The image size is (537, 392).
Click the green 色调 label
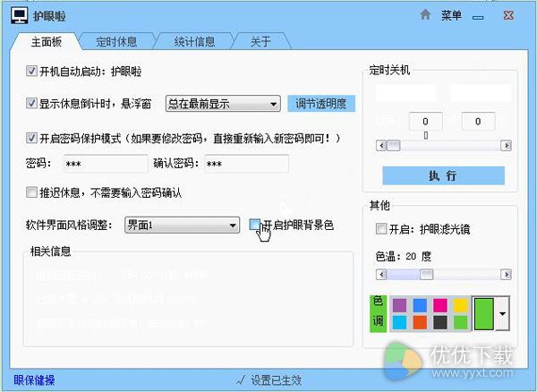[x=378, y=313]
